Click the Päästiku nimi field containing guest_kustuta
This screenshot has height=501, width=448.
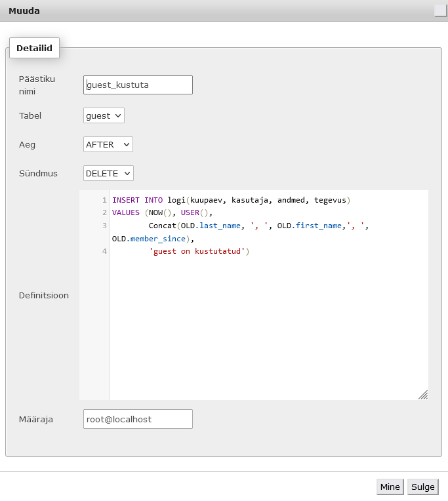point(138,85)
